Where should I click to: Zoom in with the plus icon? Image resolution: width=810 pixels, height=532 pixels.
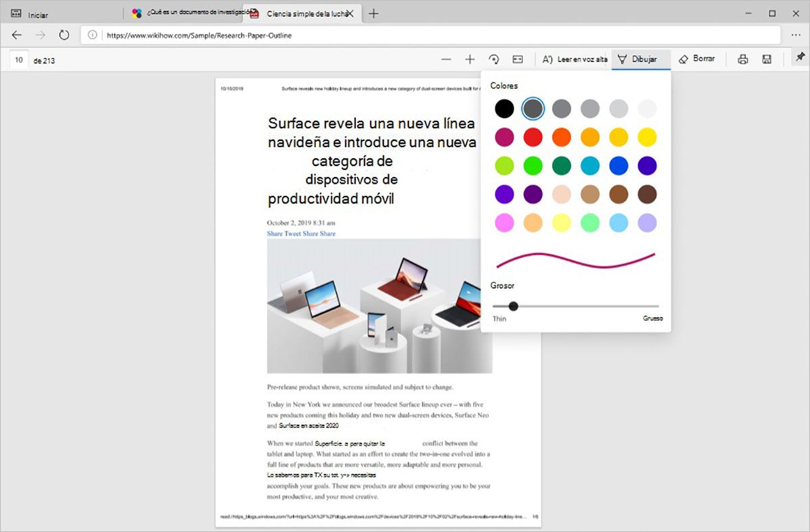(x=470, y=59)
